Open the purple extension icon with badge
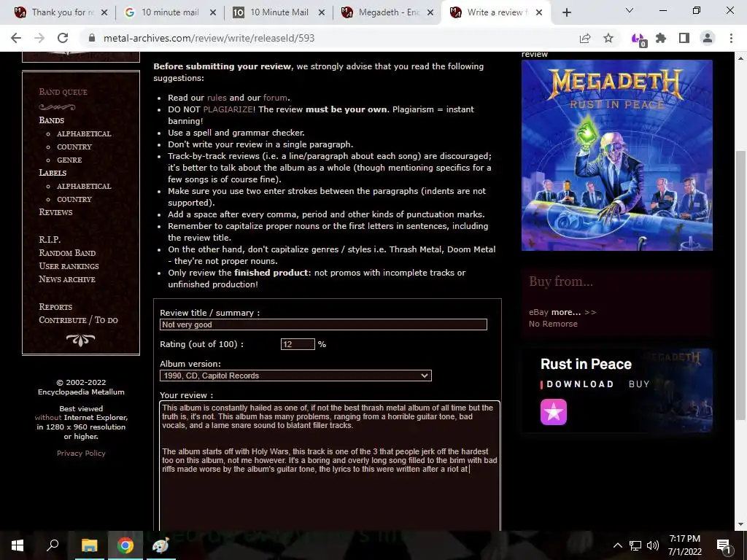This screenshot has height=560, width=747. pyautogui.click(x=638, y=39)
